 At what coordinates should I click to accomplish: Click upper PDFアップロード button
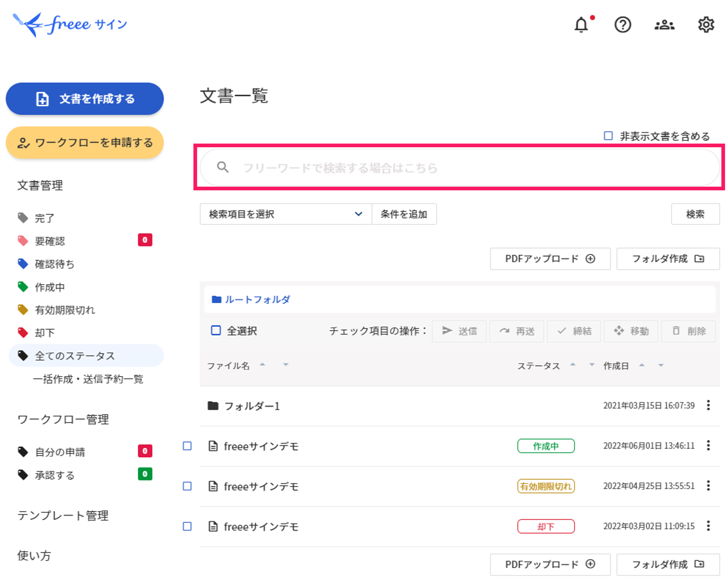550,259
